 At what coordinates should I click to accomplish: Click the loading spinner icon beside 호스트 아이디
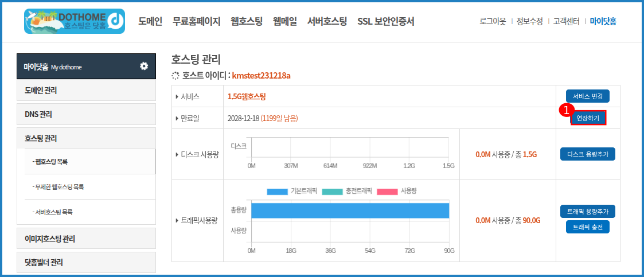point(176,76)
